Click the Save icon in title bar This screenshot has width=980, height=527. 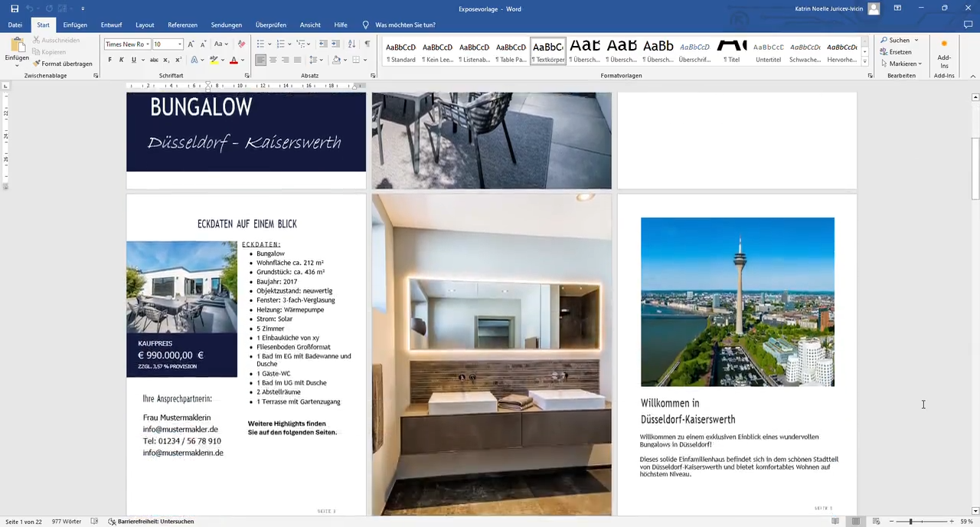(x=15, y=8)
